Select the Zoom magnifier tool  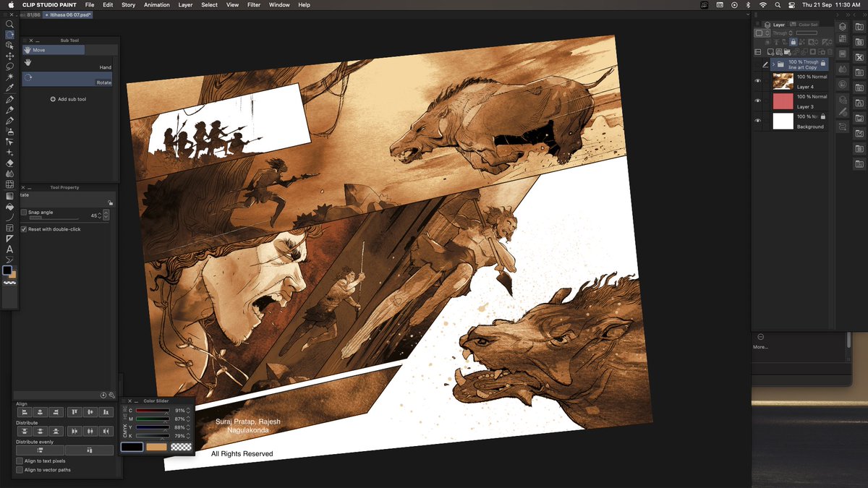click(9, 24)
